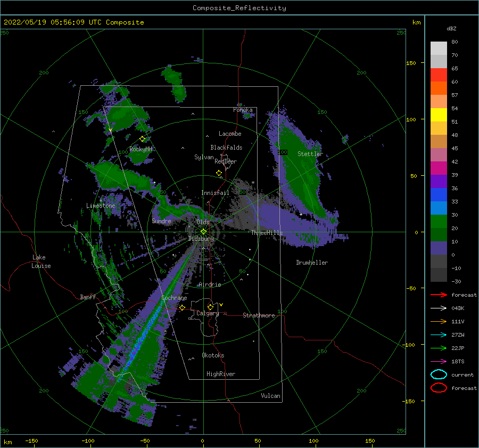479x448 pixels.
Task: Click the HighRiver town label
Action: click(221, 374)
